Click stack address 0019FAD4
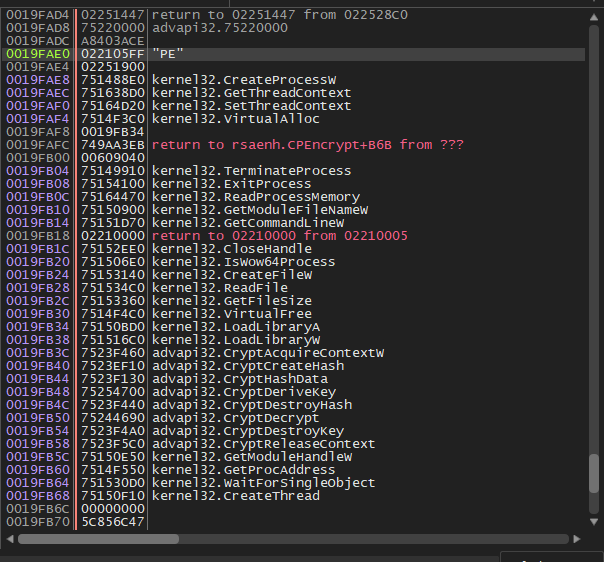The image size is (604, 562). pyautogui.click(x=38, y=15)
